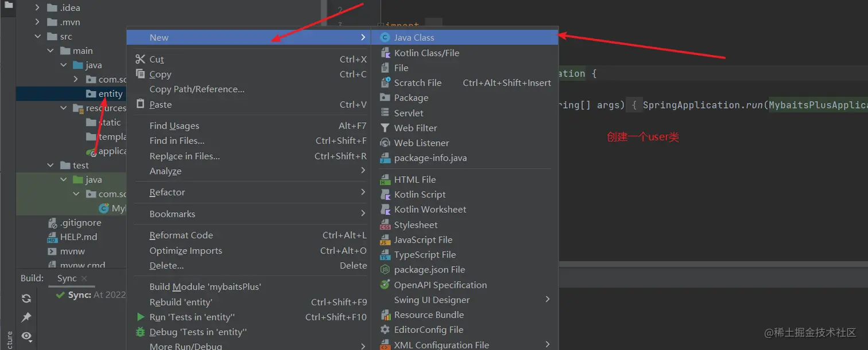Click the Cut scissors icon
The width and height of the screenshot is (868, 350).
(x=141, y=59)
